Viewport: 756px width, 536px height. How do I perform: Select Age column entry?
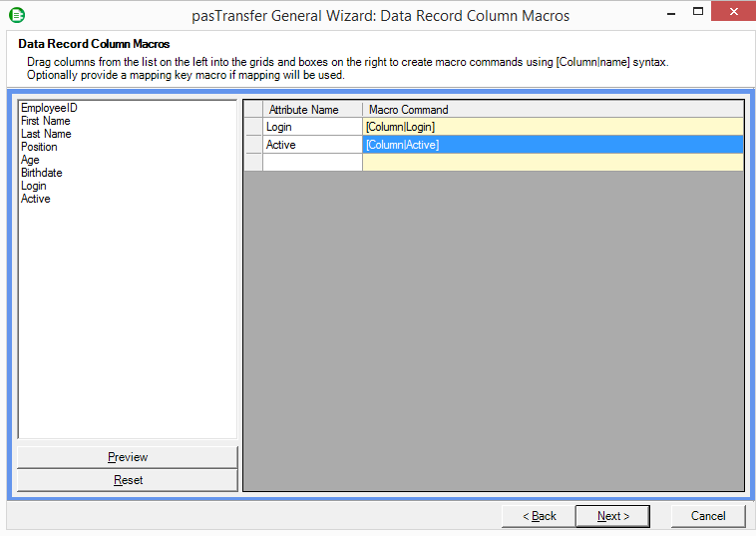(x=30, y=160)
